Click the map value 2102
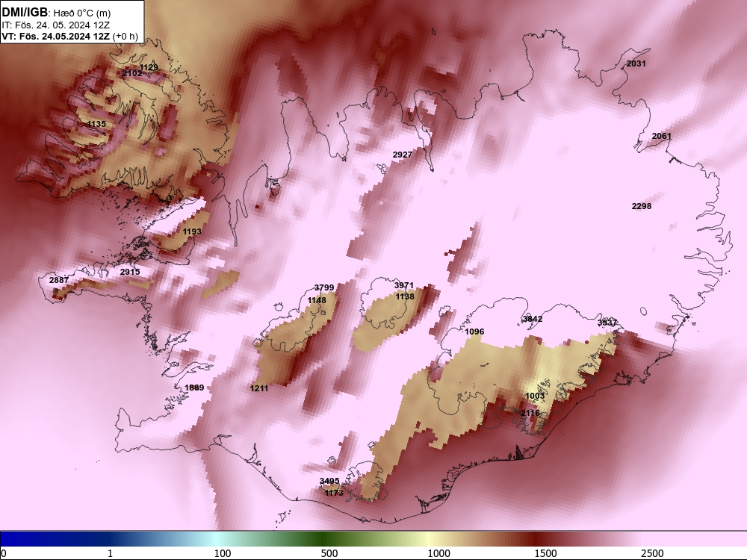747x560 pixels. pos(132,73)
